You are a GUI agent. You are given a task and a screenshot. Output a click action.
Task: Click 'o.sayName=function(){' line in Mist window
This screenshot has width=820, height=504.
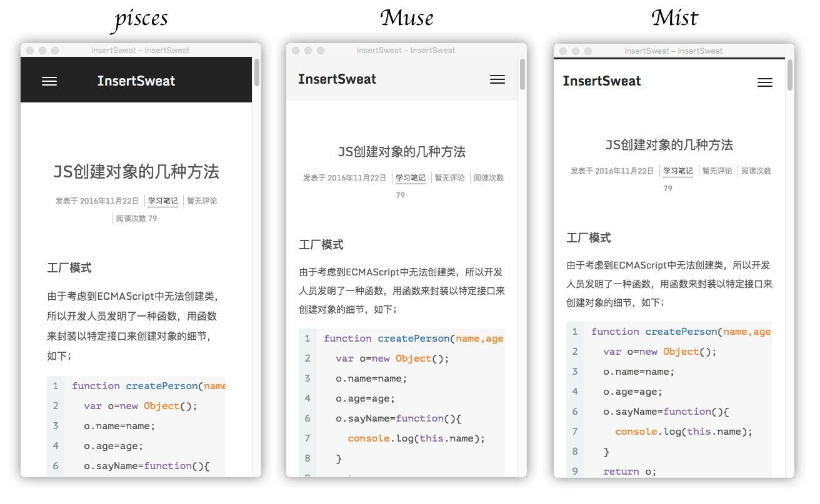[666, 412]
